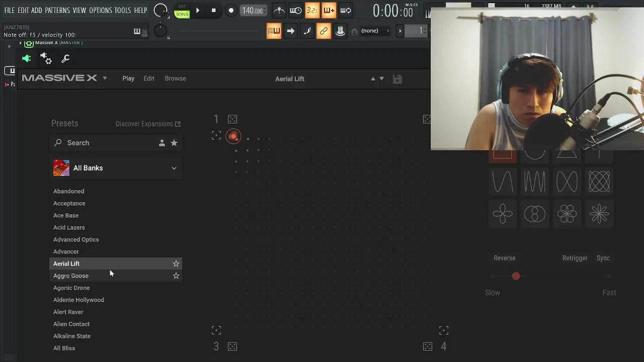Toggle the user presets filter icon
The image size is (644, 362).
[x=162, y=143]
